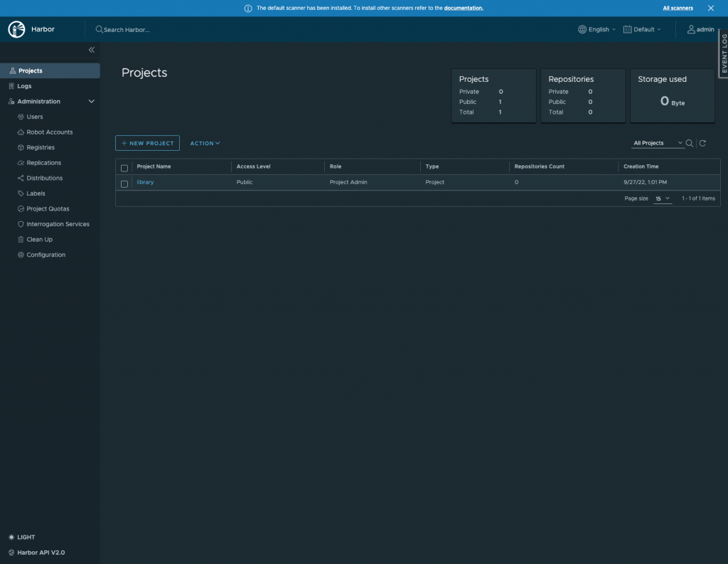Open the Harbor API V2.0 link
The width and height of the screenshot is (728, 564).
point(41,553)
